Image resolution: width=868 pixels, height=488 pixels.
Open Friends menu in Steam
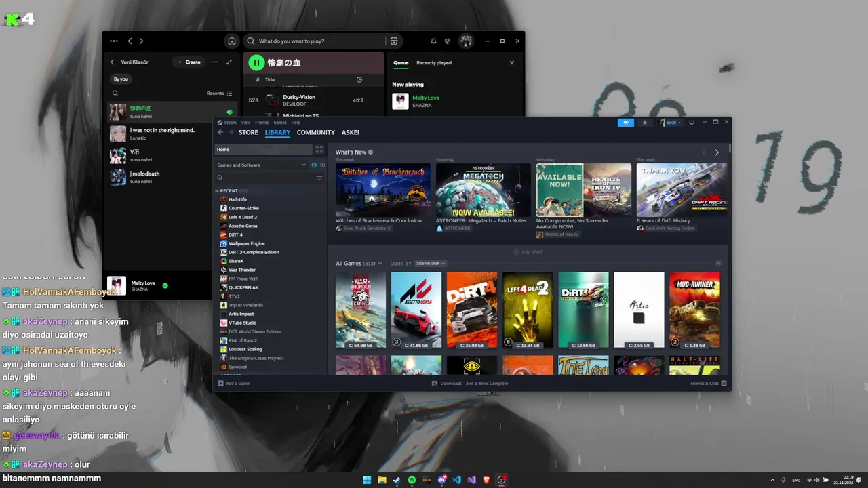[262, 123]
